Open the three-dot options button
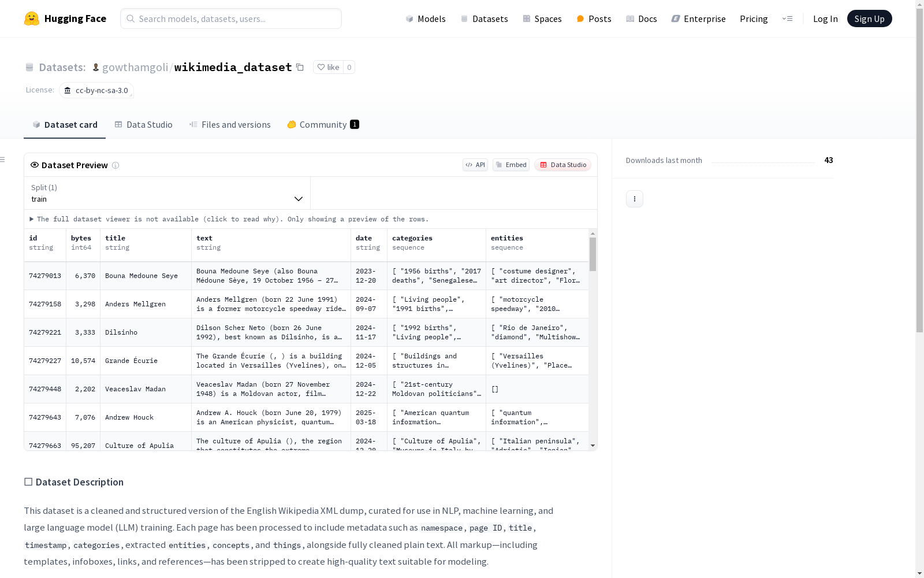The image size is (924, 578). (635, 199)
